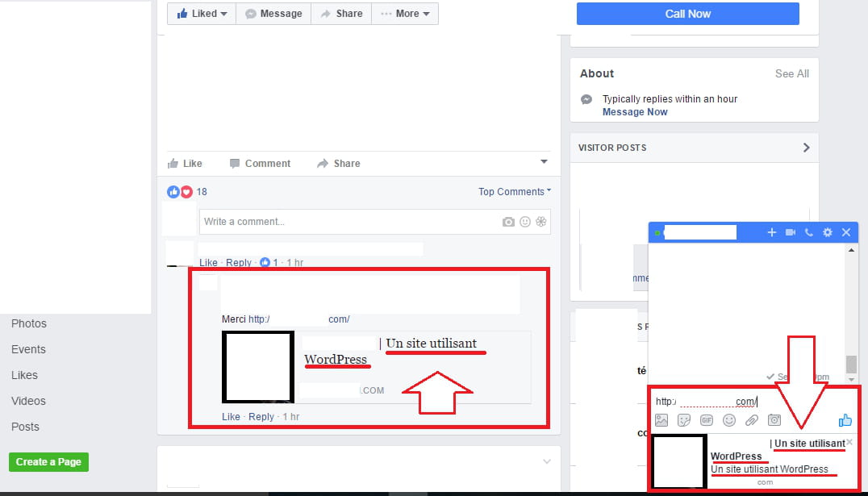Dismiss the chat link preview
868x496 pixels.
point(849,442)
